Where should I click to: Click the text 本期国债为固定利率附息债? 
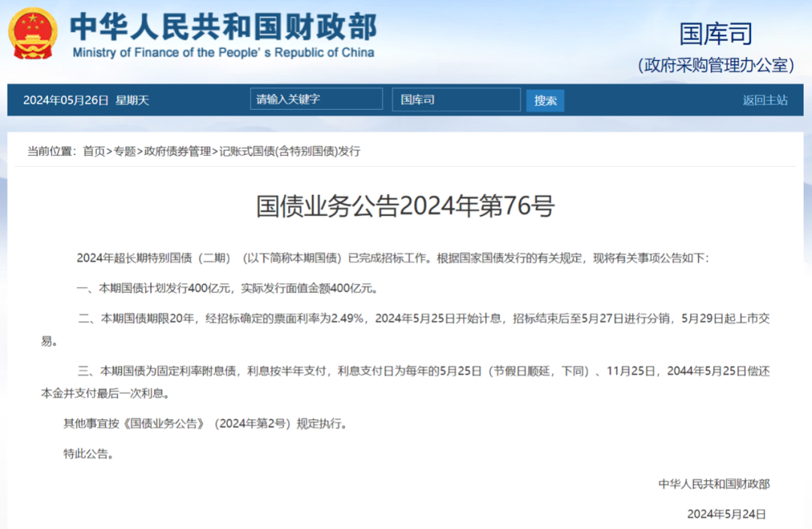(168, 371)
